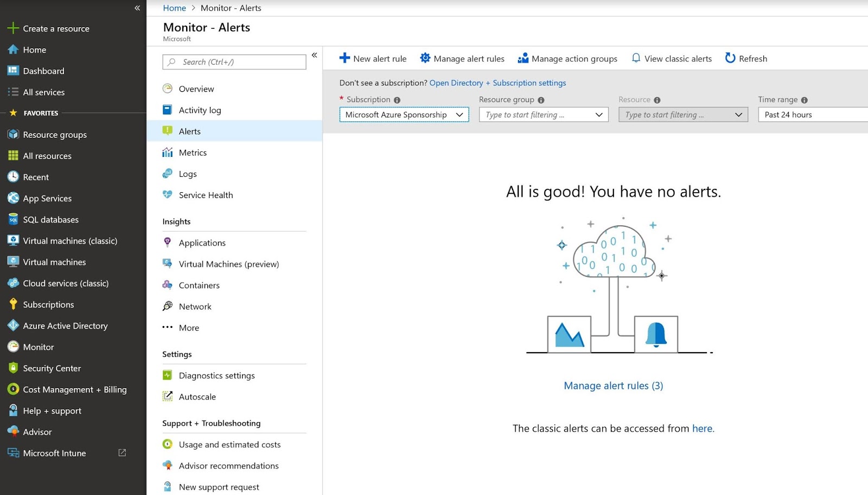Open Manage action groups
Viewport: 868px width, 495px height.
click(x=567, y=58)
